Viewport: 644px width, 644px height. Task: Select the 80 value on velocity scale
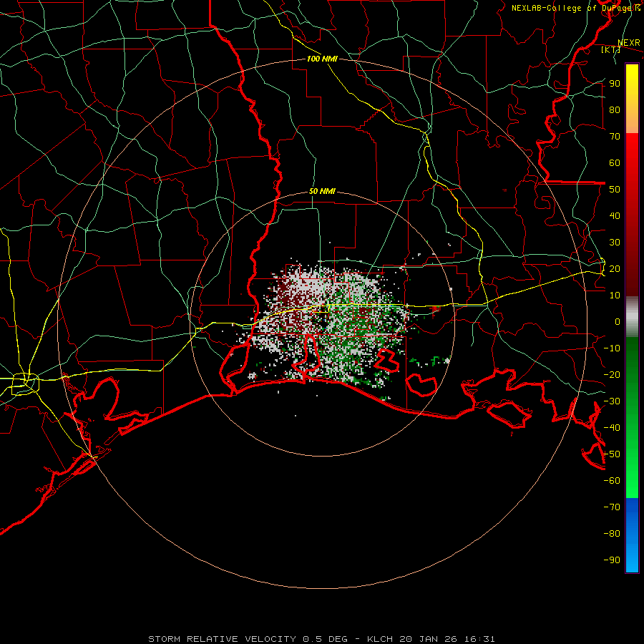tap(615, 109)
